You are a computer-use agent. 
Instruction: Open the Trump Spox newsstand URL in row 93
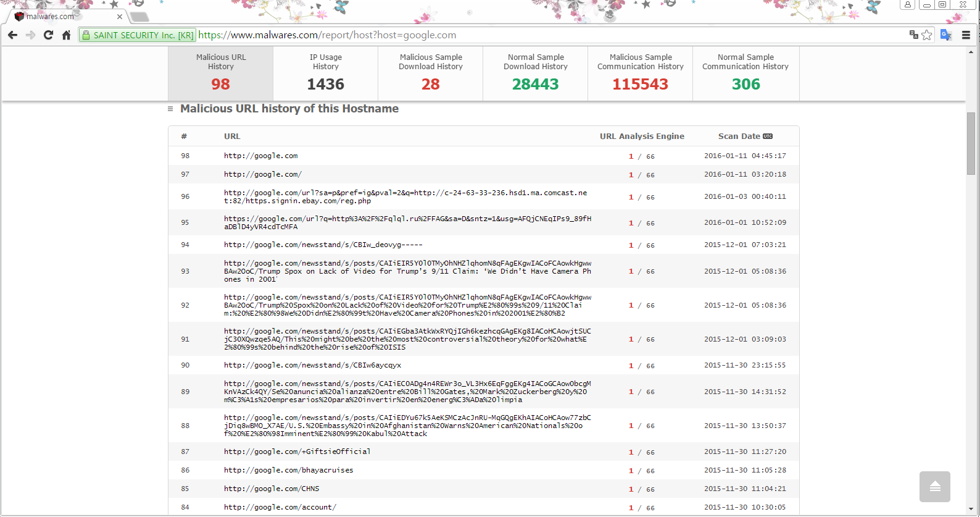[x=407, y=271]
